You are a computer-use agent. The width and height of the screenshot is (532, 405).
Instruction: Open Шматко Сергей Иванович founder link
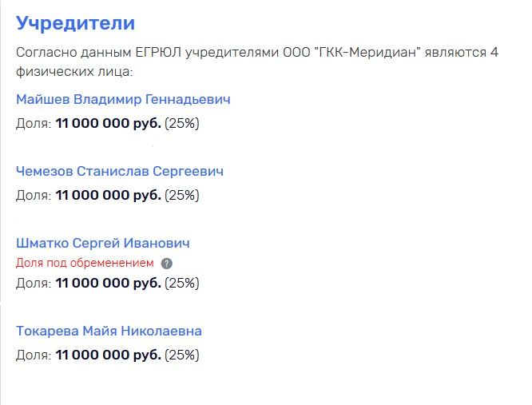point(103,243)
